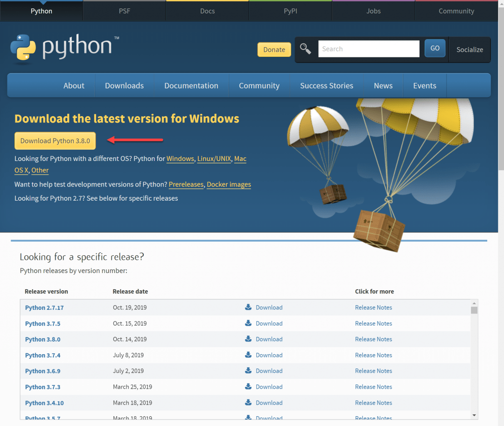
Task: Click download icon for Python 3.8.0 row
Action: (248, 339)
